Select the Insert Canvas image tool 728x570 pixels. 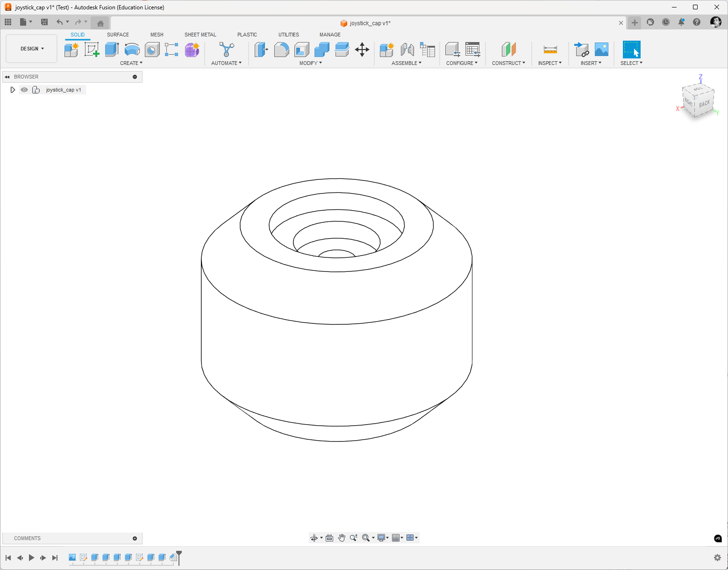tap(601, 50)
